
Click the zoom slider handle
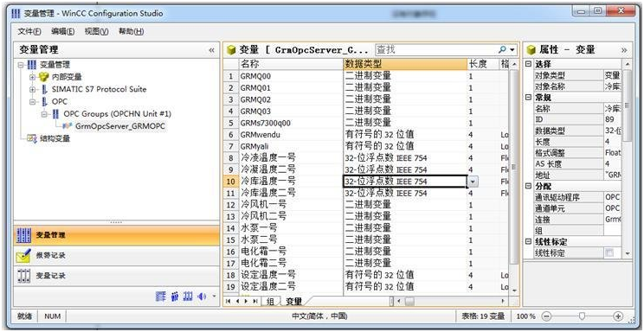click(582, 316)
